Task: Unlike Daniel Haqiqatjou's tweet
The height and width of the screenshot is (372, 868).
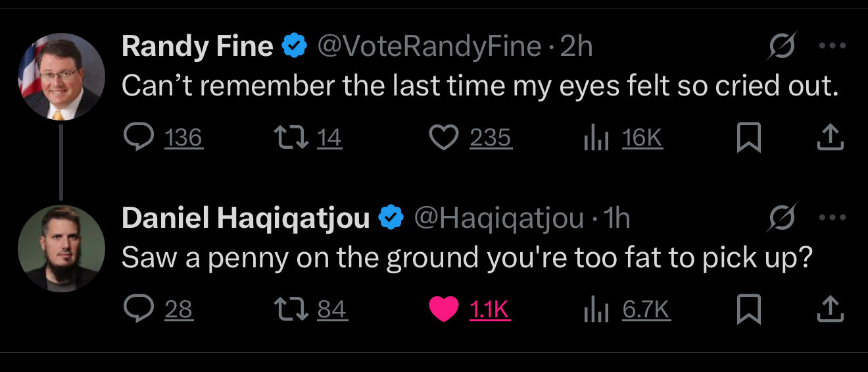Action: point(443,309)
